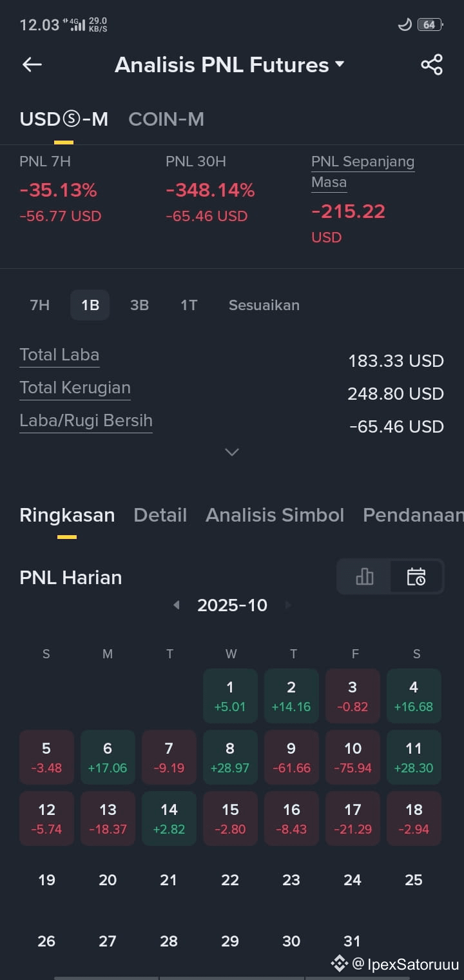This screenshot has height=980, width=464.
Task: Expand details chevron under Laba/Rugi Bersih
Action: (x=232, y=452)
